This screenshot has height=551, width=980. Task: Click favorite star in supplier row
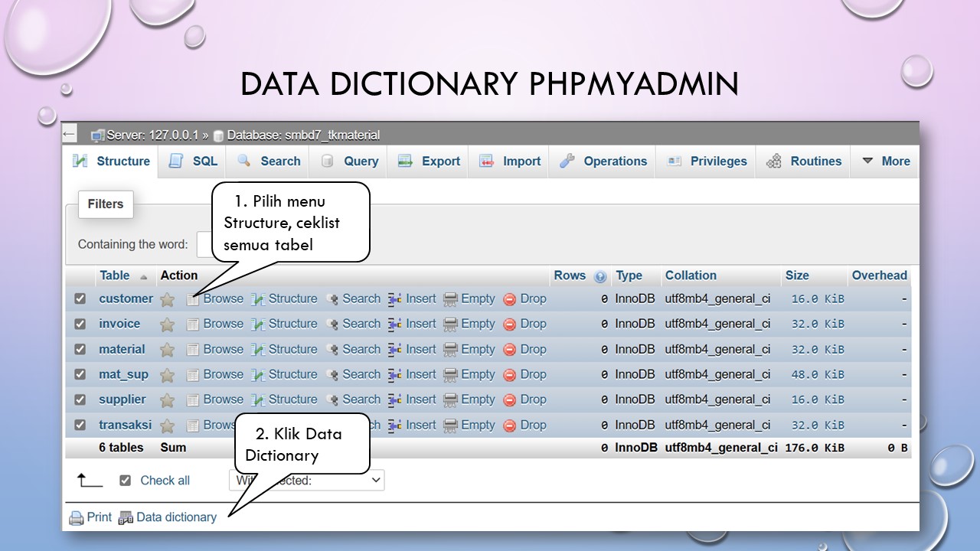[167, 400]
